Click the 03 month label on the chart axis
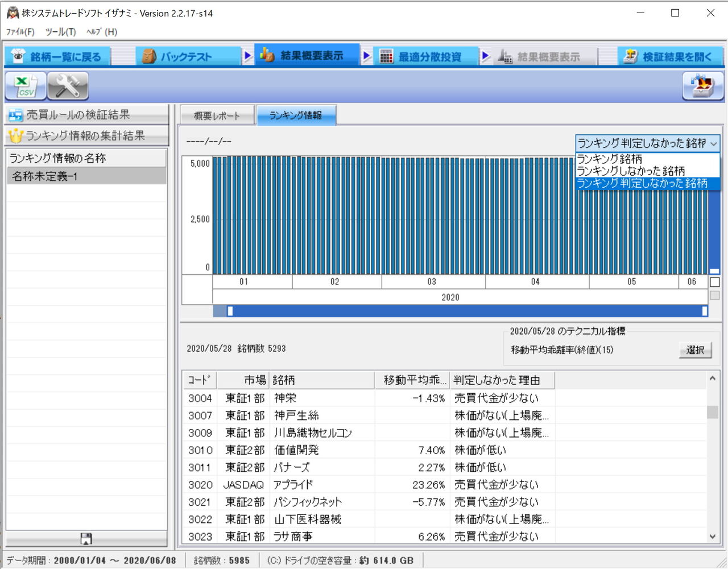Viewport: 728px width, 569px height. pyautogui.click(x=432, y=282)
